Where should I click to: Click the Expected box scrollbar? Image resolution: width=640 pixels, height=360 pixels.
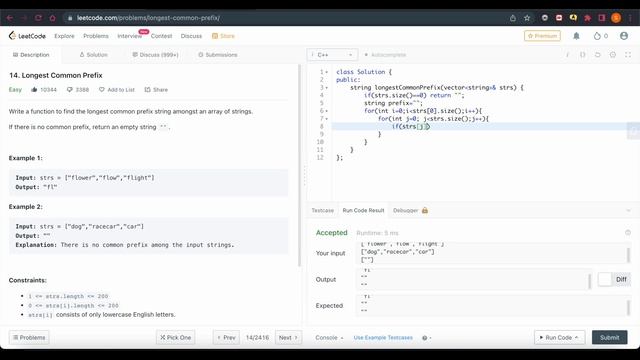click(628, 307)
